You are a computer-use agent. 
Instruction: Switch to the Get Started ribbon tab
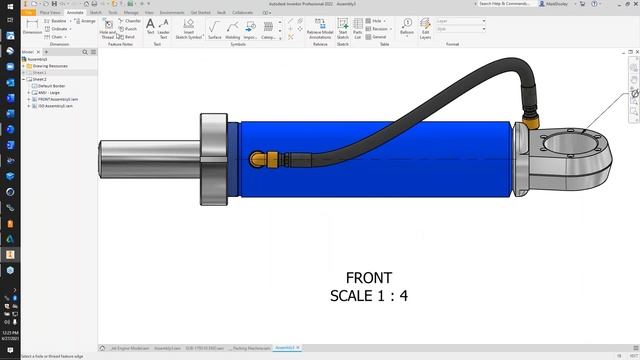coord(200,13)
